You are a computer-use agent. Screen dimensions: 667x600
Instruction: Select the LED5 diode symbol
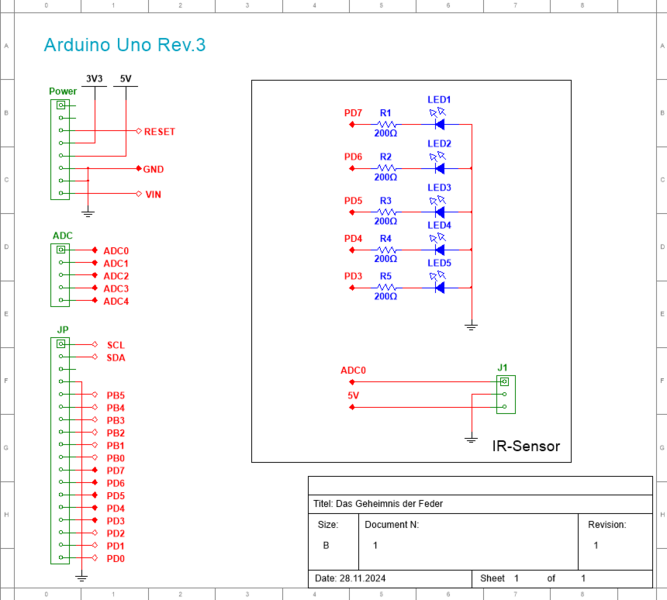(x=437, y=288)
